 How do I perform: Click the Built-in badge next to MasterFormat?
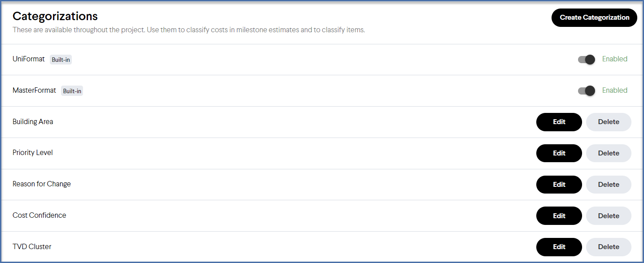tap(72, 91)
